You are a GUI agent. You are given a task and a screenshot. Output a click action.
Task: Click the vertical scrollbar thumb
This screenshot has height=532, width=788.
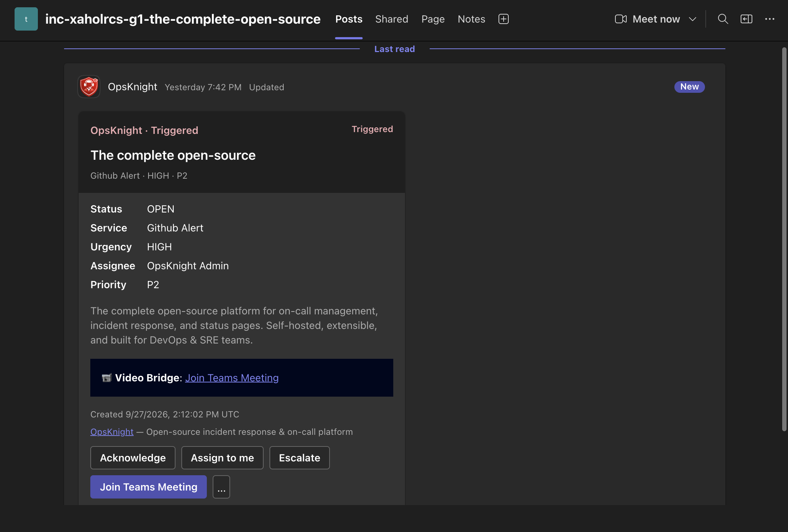(784, 239)
